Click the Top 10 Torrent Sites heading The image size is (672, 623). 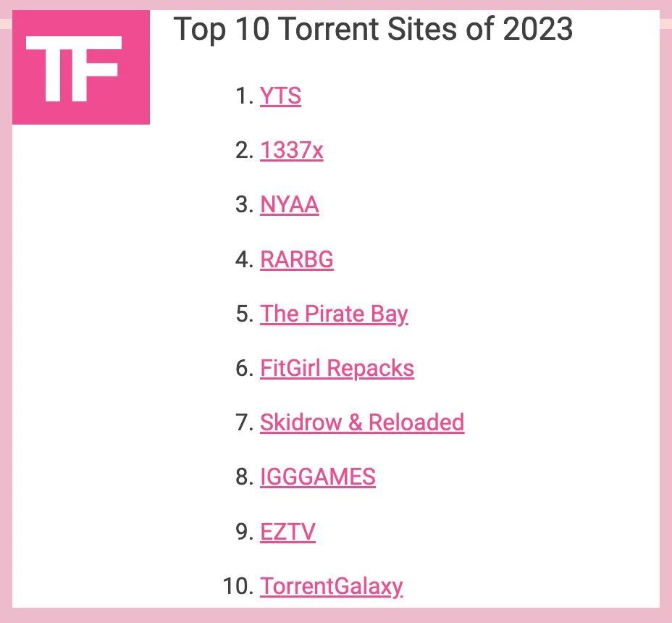pos(373,30)
